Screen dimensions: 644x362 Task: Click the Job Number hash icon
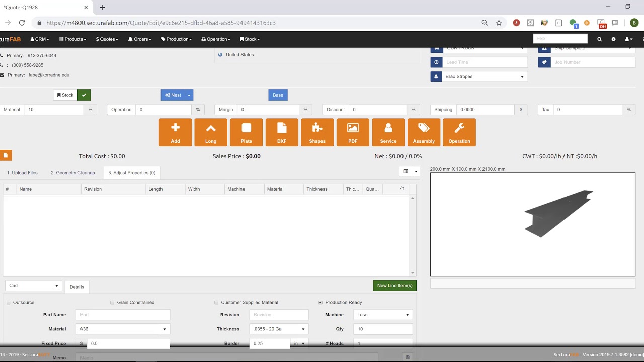(544, 62)
